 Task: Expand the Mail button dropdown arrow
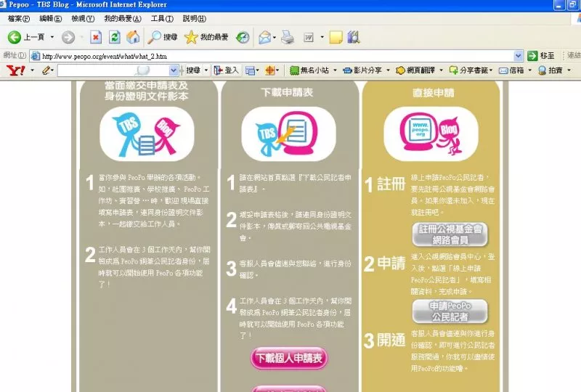pyautogui.click(x=275, y=37)
